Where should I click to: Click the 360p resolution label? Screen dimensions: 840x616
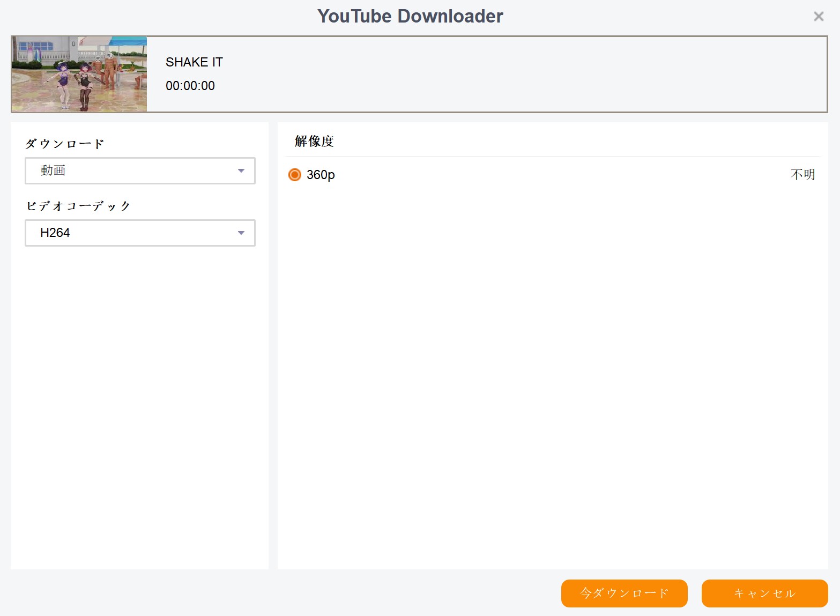(x=321, y=175)
